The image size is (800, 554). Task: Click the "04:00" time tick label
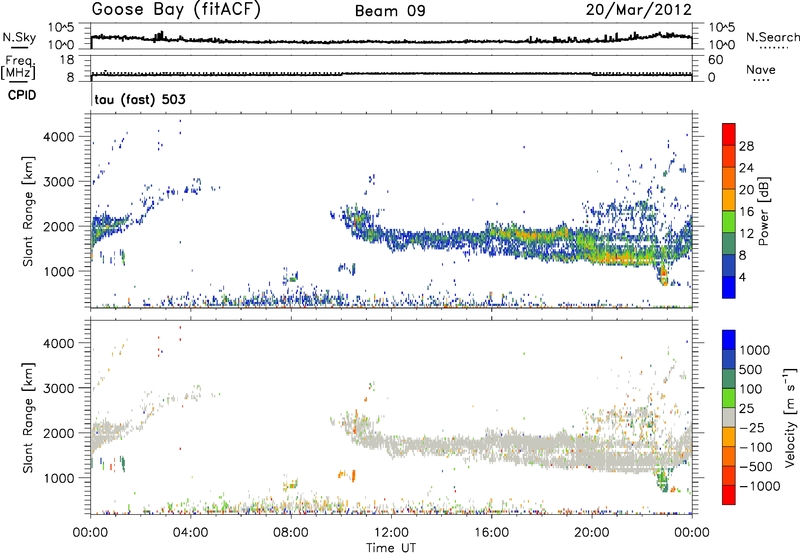tap(190, 533)
